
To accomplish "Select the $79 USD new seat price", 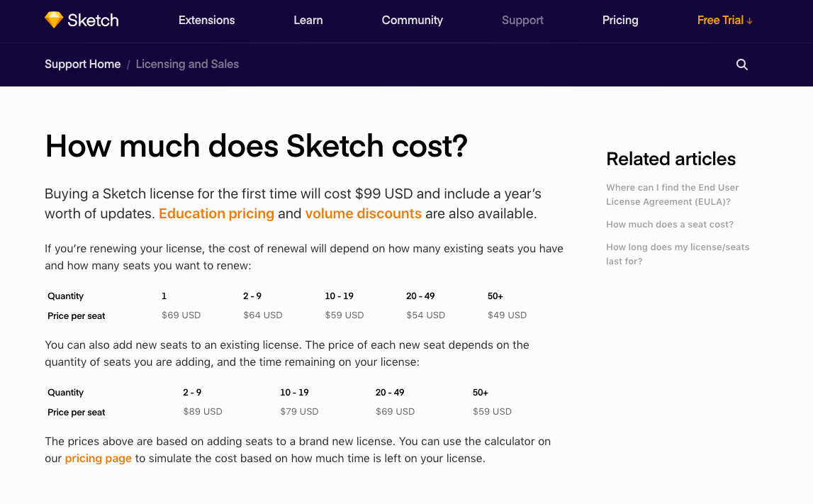I will (x=299, y=412).
